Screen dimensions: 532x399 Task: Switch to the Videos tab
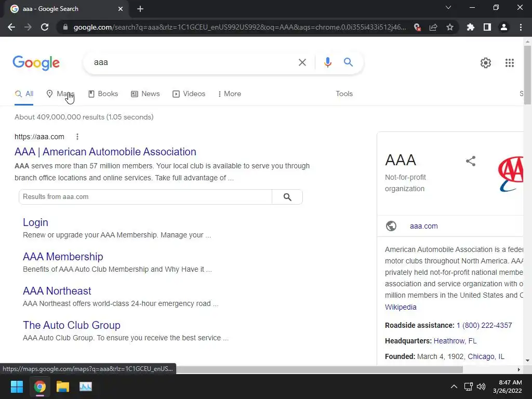(189, 94)
